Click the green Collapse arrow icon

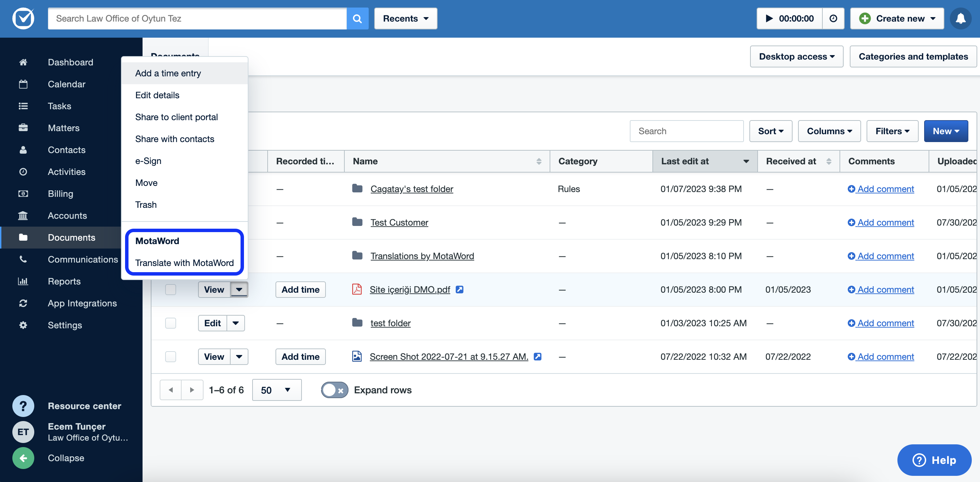click(x=23, y=458)
